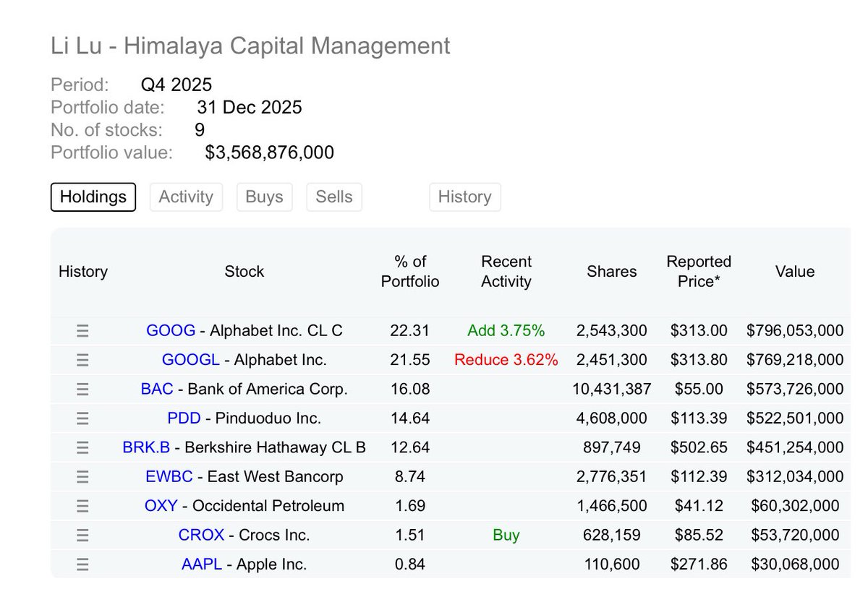The height and width of the screenshot is (610, 868).
Task: Open history icon for BRK.B row
Action: pos(82,448)
